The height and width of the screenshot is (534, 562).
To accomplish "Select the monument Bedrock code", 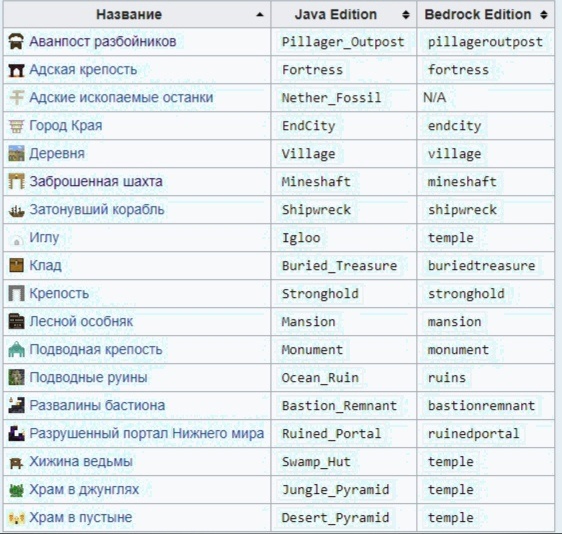I will [458, 350].
